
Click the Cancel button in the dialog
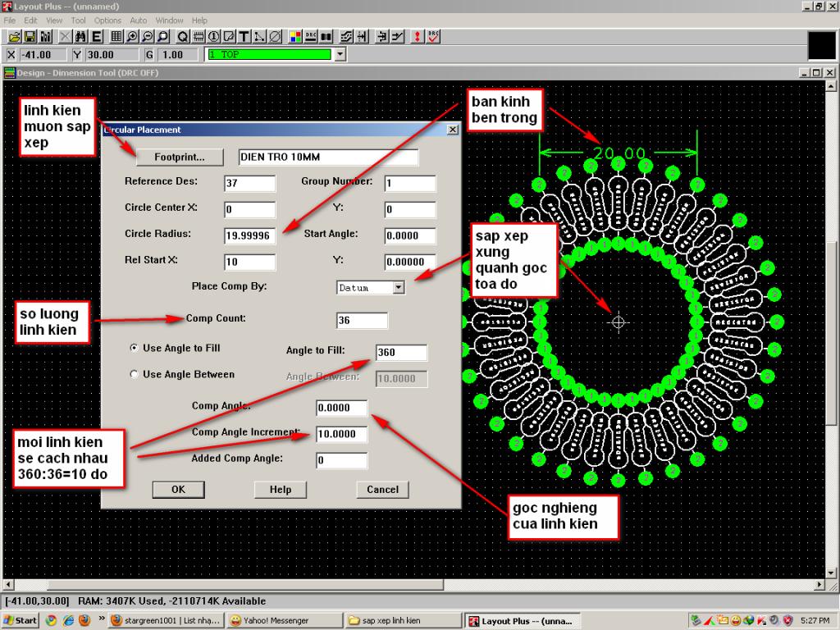point(382,490)
